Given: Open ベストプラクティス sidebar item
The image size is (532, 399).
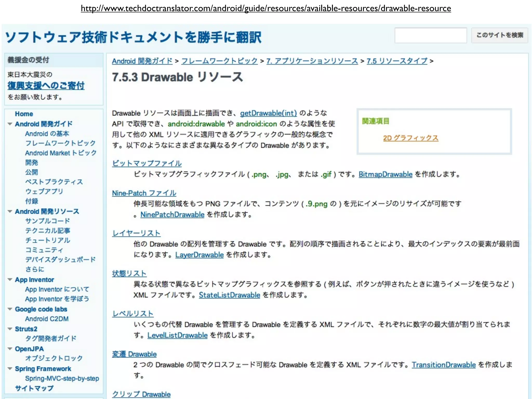Looking at the screenshot, I should coord(54,182).
